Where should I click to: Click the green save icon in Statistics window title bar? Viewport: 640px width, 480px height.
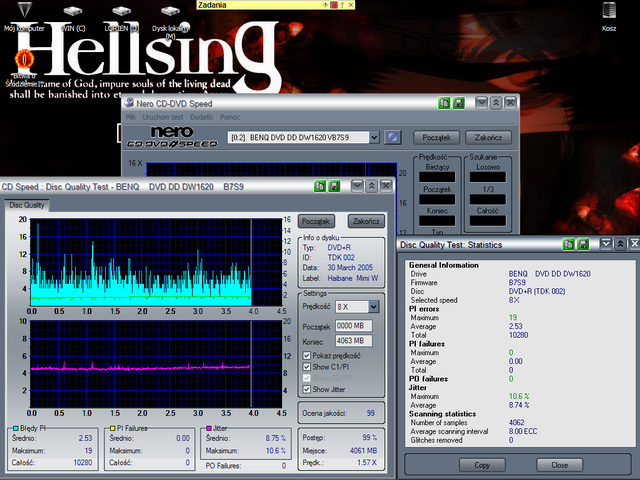pos(583,244)
